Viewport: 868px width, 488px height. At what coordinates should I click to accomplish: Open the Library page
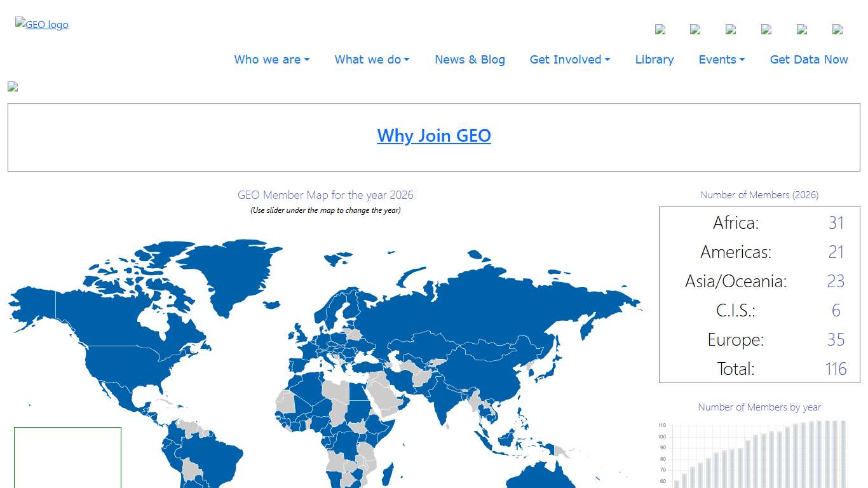[654, 59]
